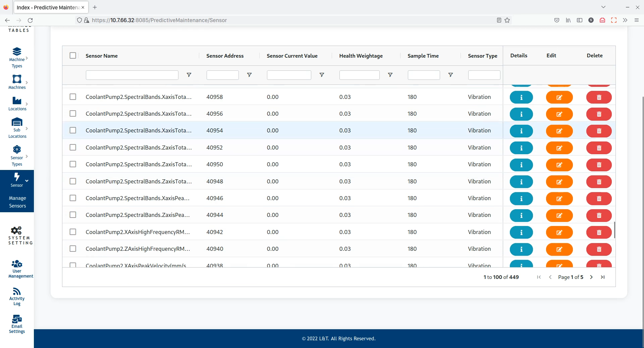The width and height of the screenshot is (644, 348).
Task: Open System Setting gears icon
Action: tap(16, 230)
